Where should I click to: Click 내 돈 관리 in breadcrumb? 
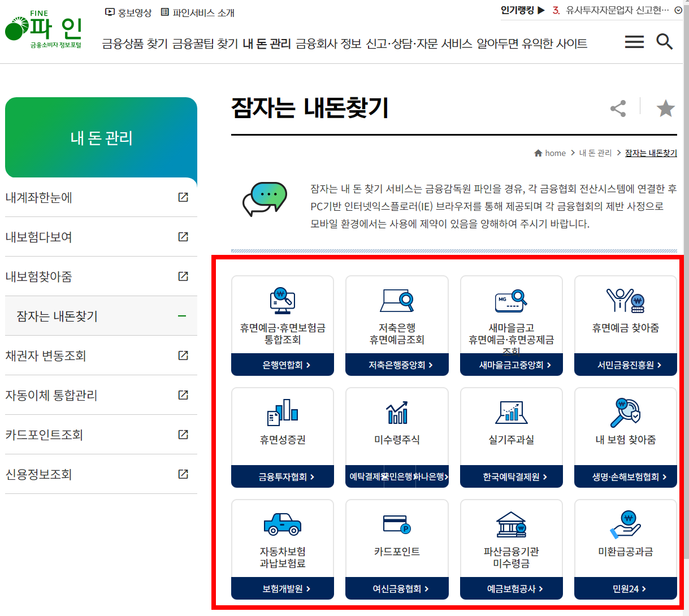pyautogui.click(x=595, y=153)
